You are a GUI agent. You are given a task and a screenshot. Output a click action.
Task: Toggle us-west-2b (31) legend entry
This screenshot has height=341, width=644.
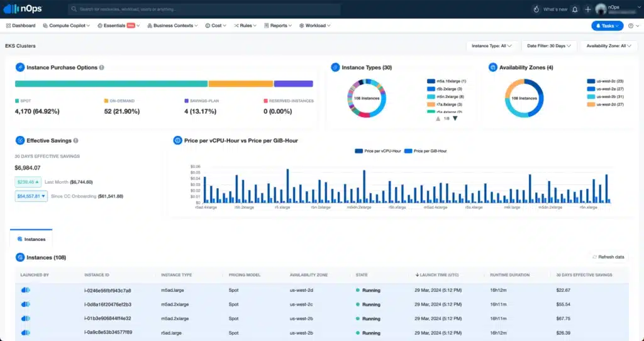[x=606, y=96]
